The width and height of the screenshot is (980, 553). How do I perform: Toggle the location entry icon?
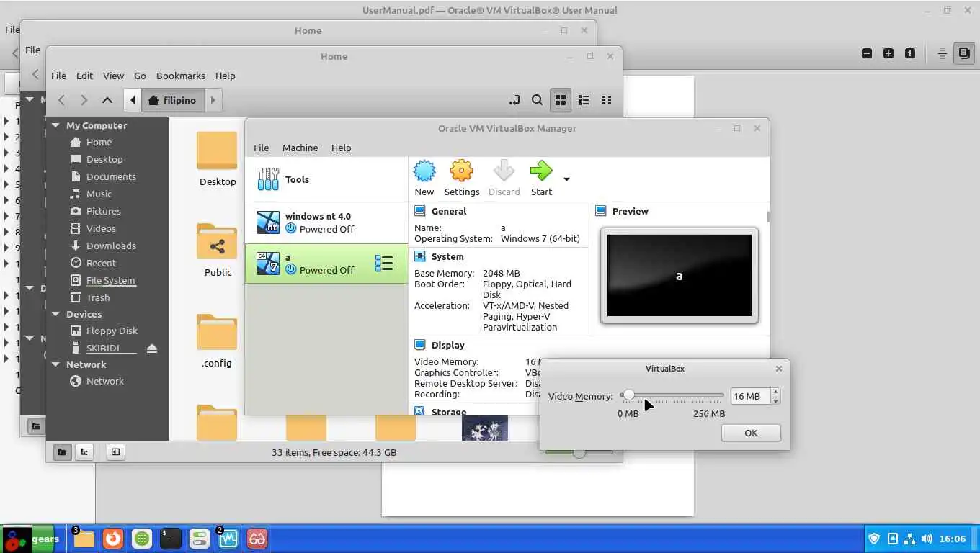pos(514,100)
